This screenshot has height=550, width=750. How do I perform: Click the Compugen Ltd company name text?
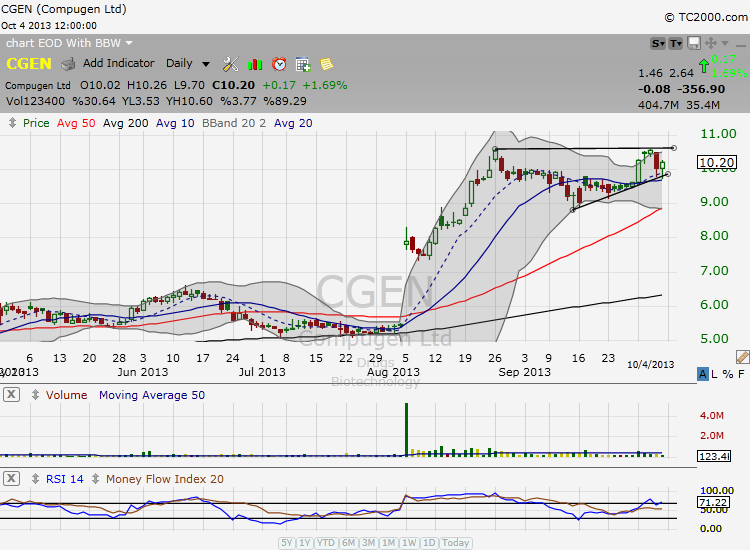point(38,86)
